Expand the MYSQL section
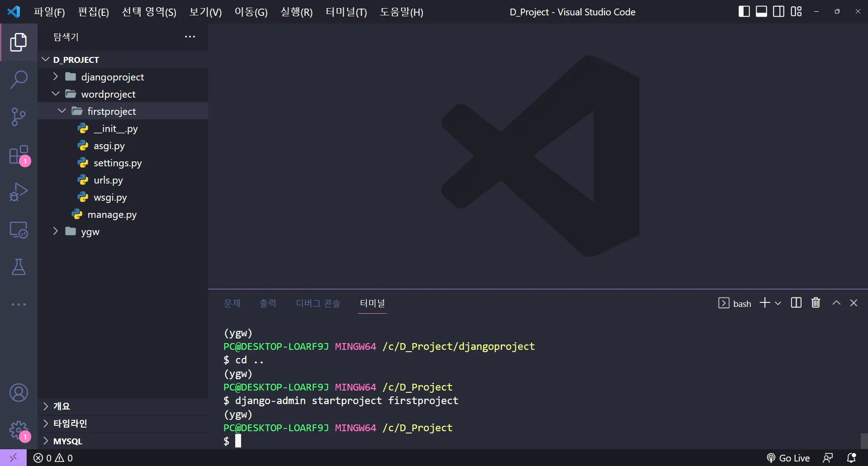 coord(123,441)
